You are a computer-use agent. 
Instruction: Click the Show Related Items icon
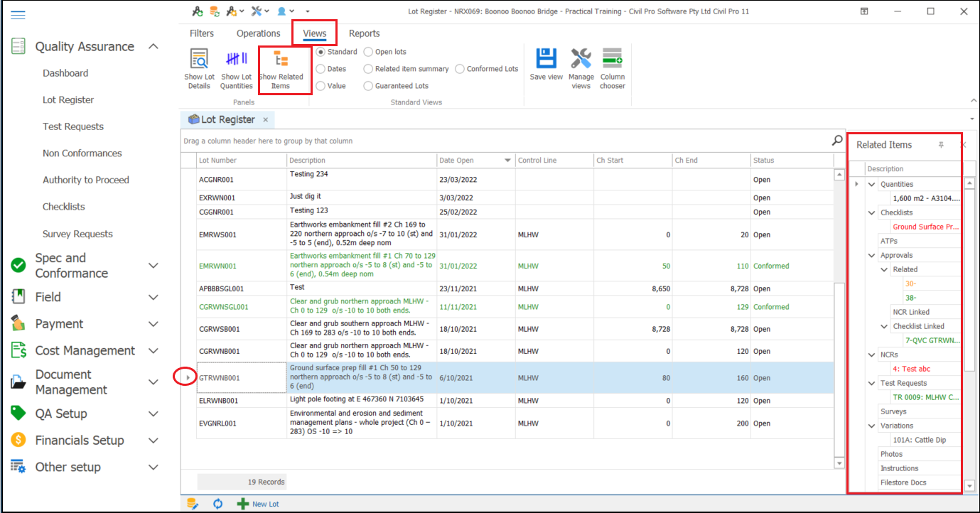point(281,60)
